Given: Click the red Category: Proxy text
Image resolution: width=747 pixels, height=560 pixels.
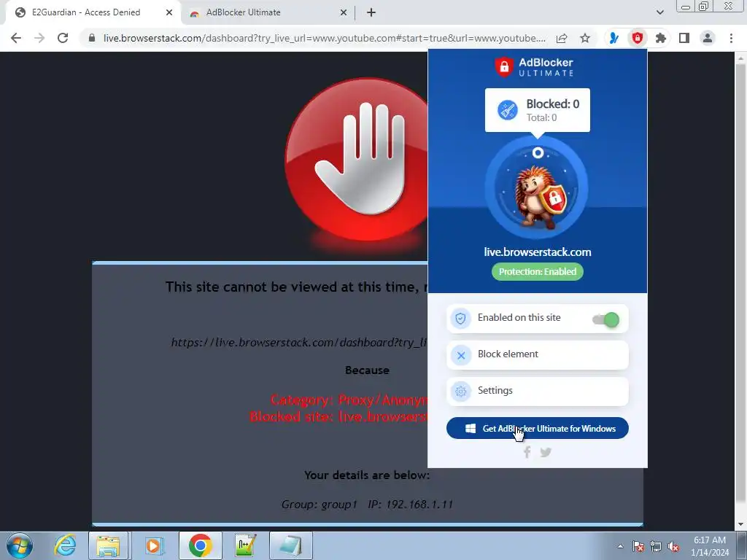Looking at the screenshot, I should (349, 400).
